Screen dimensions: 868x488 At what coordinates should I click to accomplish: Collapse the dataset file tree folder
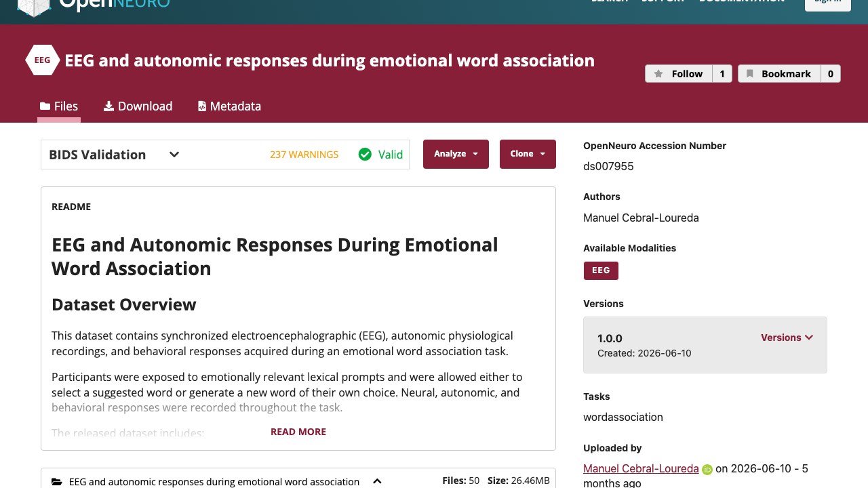click(x=378, y=482)
